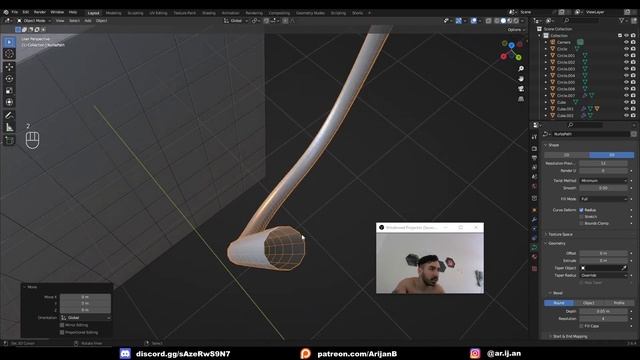This screenshot has width=640, height=360.
Task: Select the Select Box tool
Action: pos(9,42)
